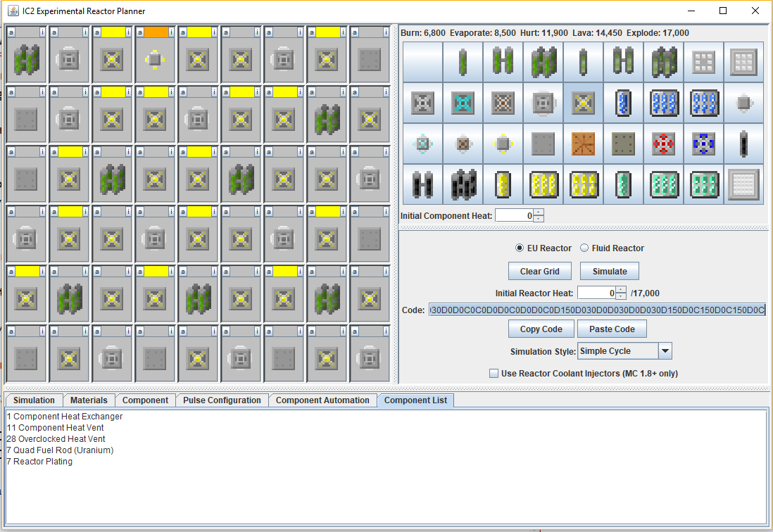Select the Component List tab
The image size is (773, 532).
click(415, 400)
